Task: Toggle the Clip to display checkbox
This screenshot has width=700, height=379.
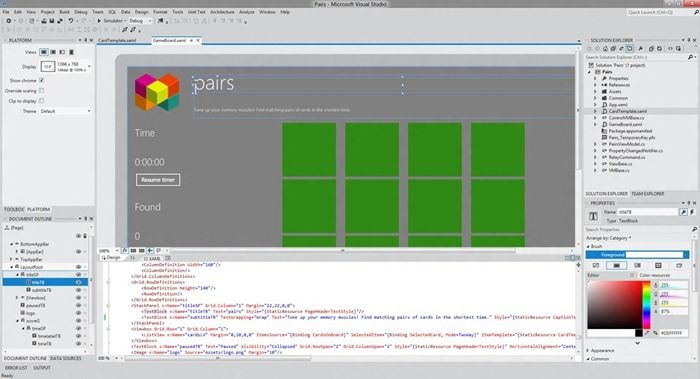Action: point(42,101)
